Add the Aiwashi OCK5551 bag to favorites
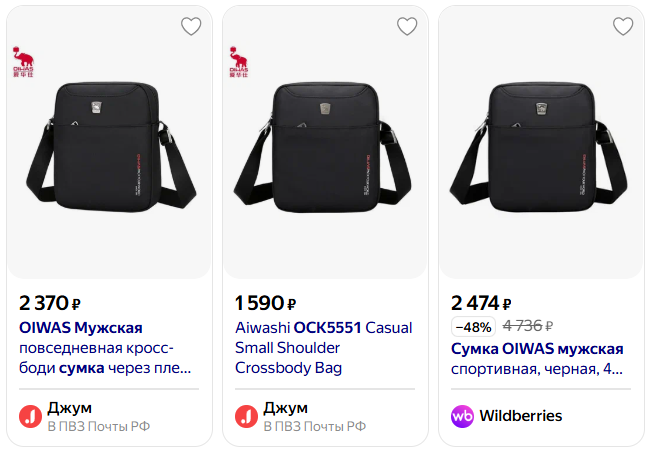 (407, 27)
